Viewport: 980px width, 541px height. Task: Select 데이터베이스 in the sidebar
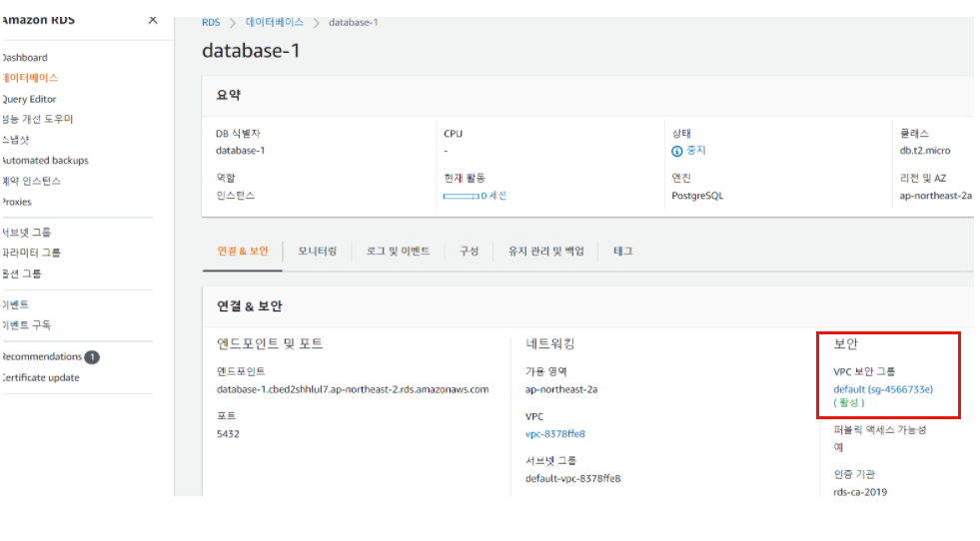point(29,78)
